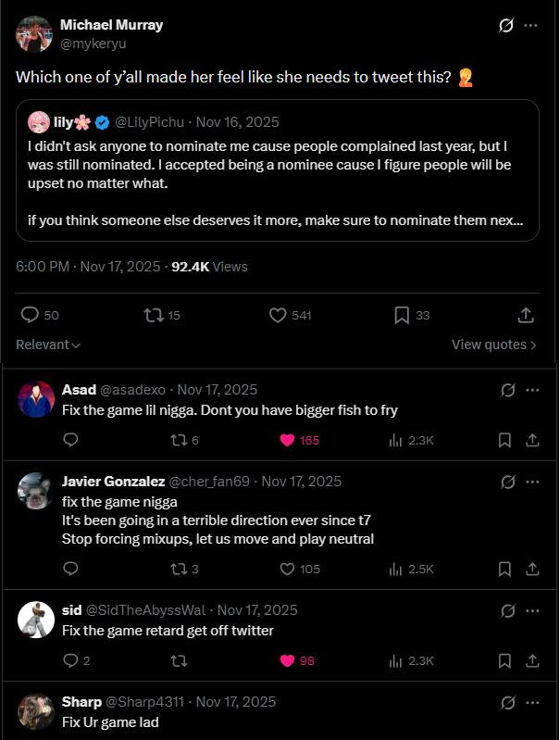Image resolution: width=560 pixels, height=740 pixels.
Task: Share the main tweet via share icon
Action: click(x=526, y=316)
